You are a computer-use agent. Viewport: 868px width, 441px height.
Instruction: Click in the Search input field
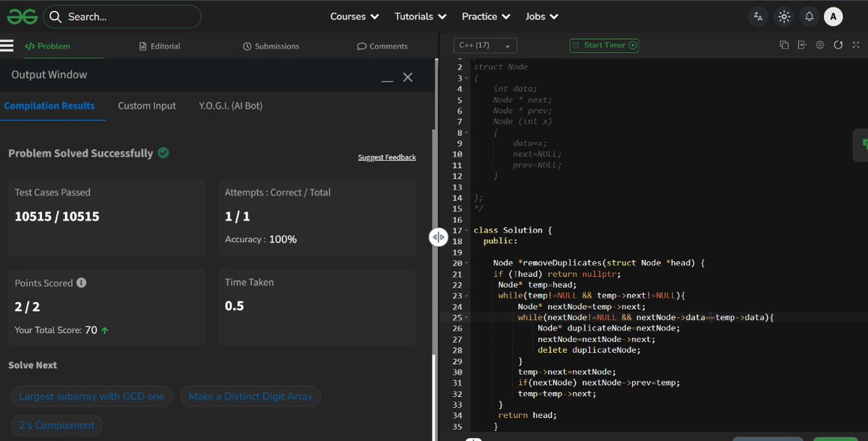(x=123, y=17)
